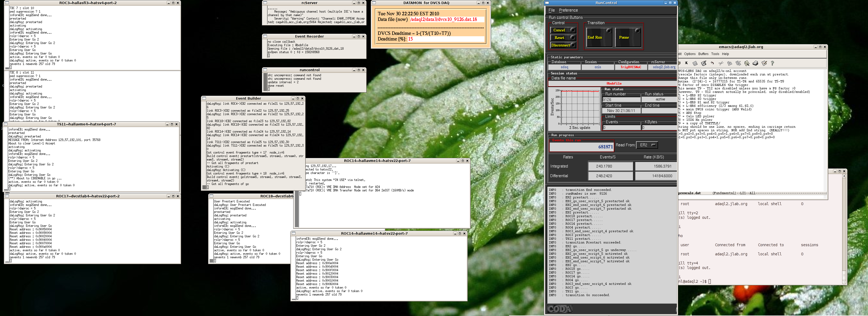Viewport: 868px width, 316px height.
Task: Click the scissors cut icon in emacs
Action: [x=721, y=63]
